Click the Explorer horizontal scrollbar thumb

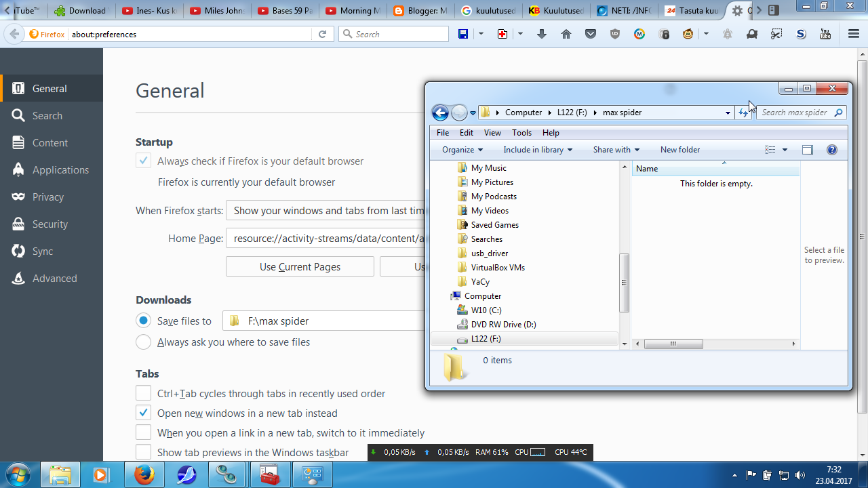point(673,344)
